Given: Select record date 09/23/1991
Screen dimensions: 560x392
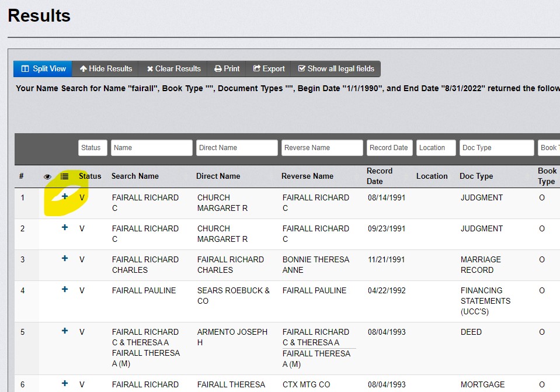Looking at the screenshot, I should point(387,228).
